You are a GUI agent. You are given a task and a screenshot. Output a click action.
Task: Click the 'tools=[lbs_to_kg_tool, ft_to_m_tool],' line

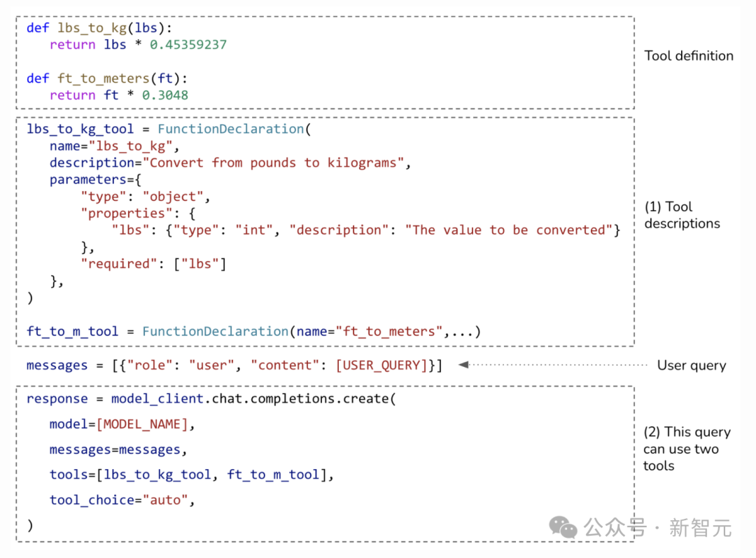coord(191,475)
